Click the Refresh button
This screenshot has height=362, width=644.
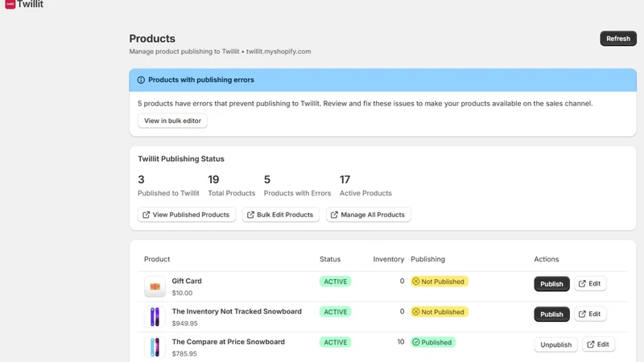(618, 39)
